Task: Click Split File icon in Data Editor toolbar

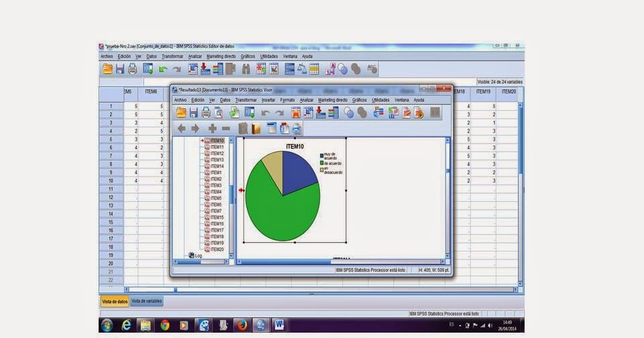Action: tap(290, 69)
